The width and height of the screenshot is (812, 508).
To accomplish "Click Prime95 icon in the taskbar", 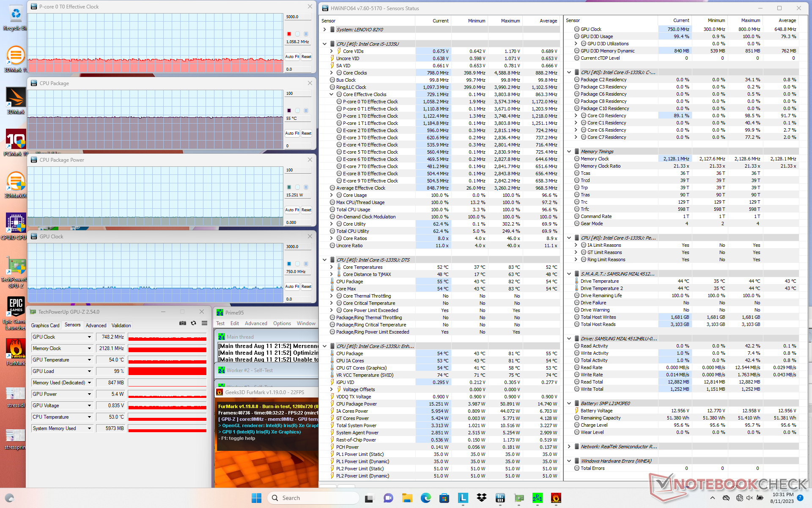I will (537, 498).
